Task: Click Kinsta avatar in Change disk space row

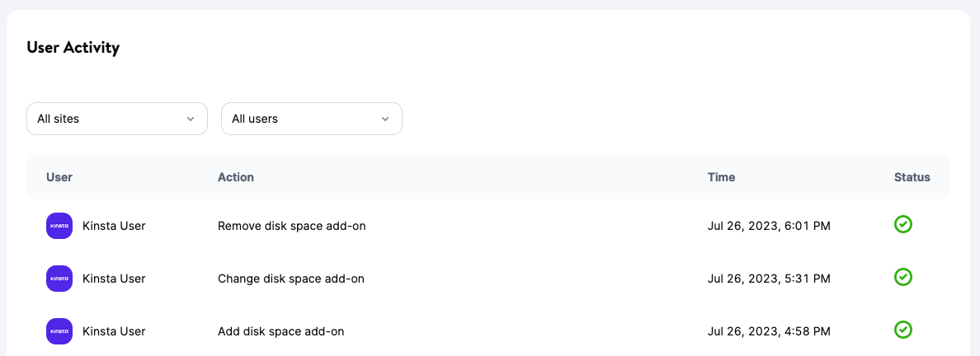Action: [x=59, y=279]
